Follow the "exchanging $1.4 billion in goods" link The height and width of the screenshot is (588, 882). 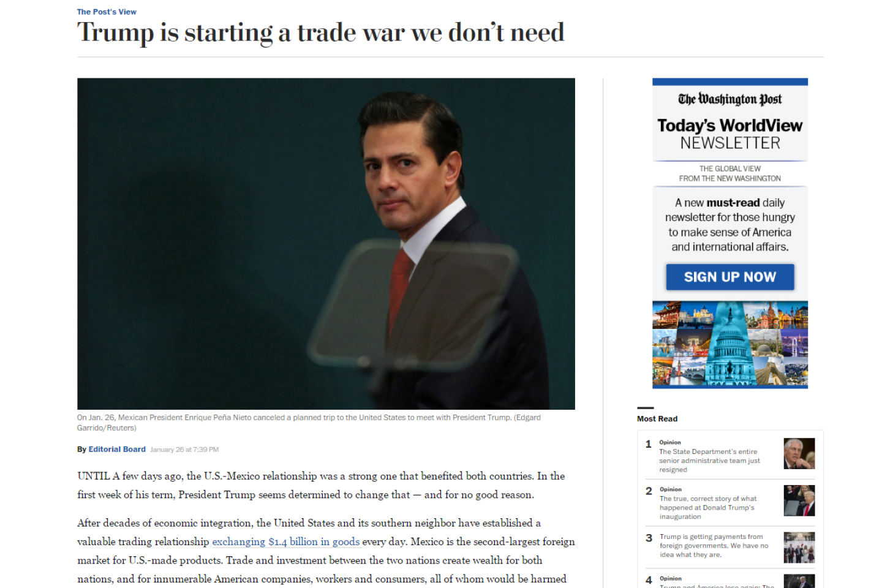[285, 541]
